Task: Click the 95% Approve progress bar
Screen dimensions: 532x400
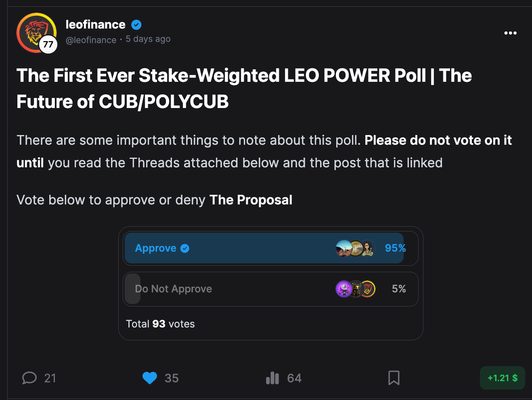Action: [x=264, y=248]
